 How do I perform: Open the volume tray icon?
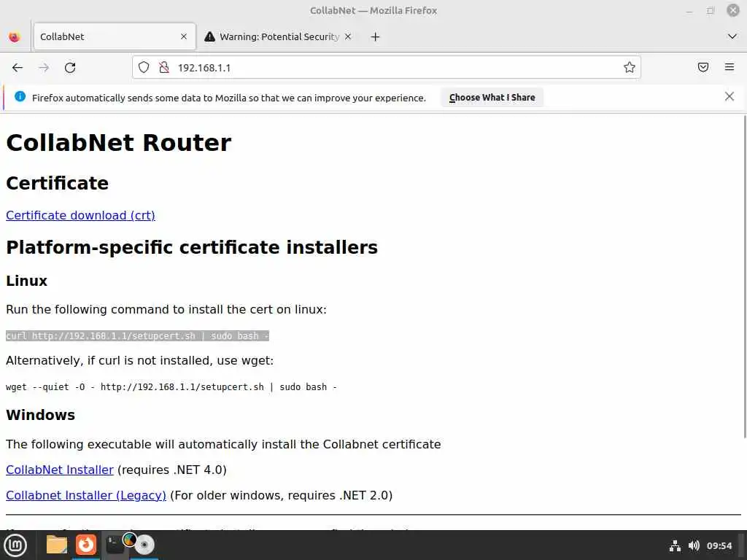(x=694, y=545)
